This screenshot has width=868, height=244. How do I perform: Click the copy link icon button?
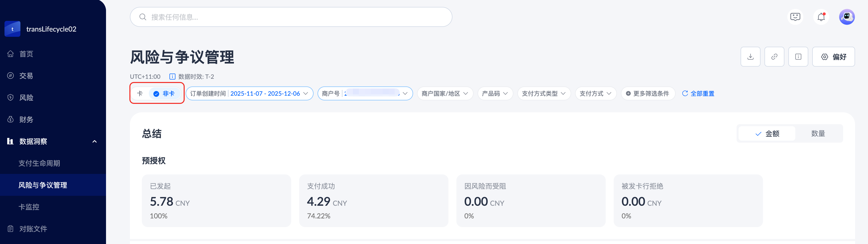[x=774, y=57]
